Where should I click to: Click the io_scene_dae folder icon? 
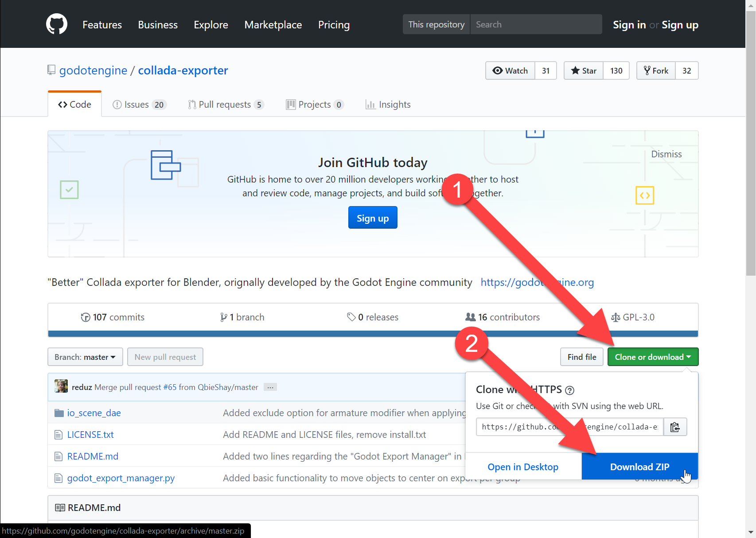click(59, 413)
